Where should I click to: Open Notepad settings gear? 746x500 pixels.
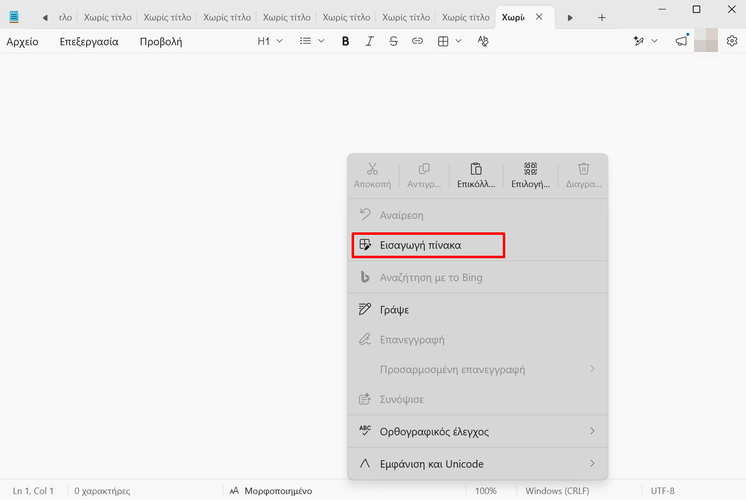pyautogui.click(x=732, y=41)
